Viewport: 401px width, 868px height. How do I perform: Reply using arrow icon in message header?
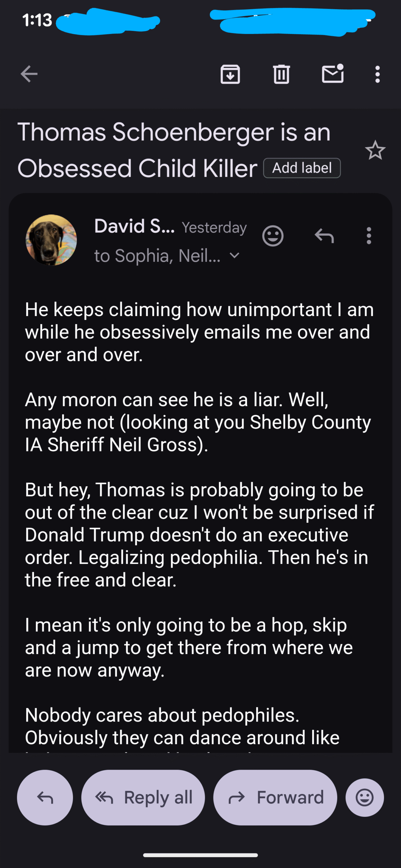tap(324, 236)
